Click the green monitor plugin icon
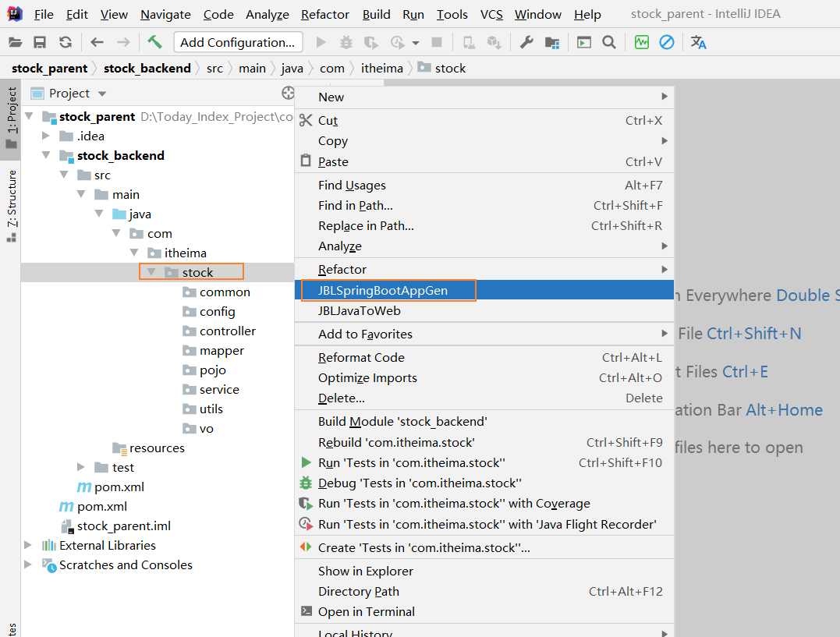This screenshot has width=840, height=637. coord(641,42)
